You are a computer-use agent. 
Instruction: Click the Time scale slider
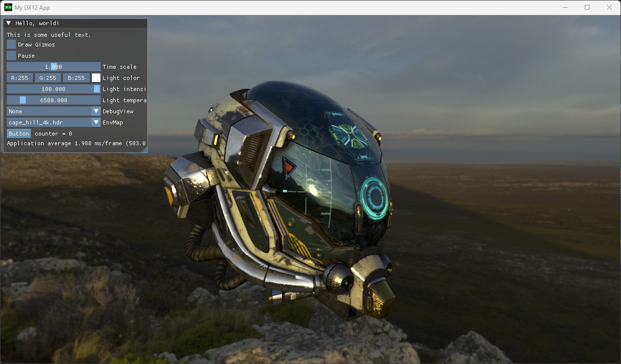tap(53, 67)
